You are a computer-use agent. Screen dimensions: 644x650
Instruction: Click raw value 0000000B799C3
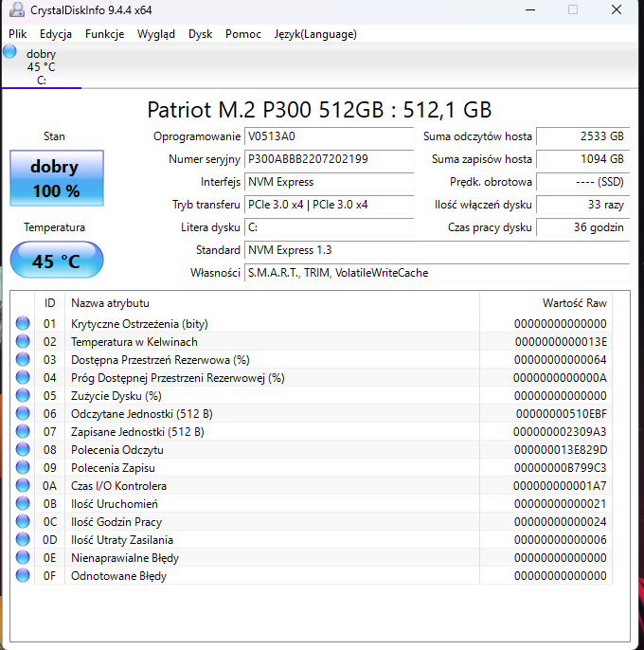[x=561, y=468]
